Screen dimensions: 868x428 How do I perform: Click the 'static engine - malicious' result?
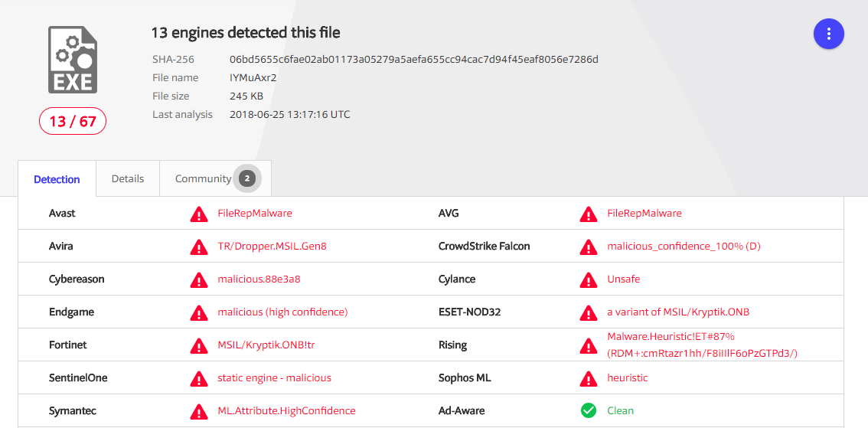point(275,378)
